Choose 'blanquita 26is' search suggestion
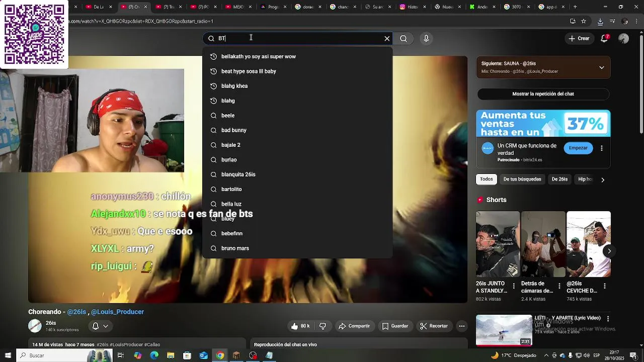Image resolution: width=644 pixels, height=362 pixels. click(x=297, y=174)
